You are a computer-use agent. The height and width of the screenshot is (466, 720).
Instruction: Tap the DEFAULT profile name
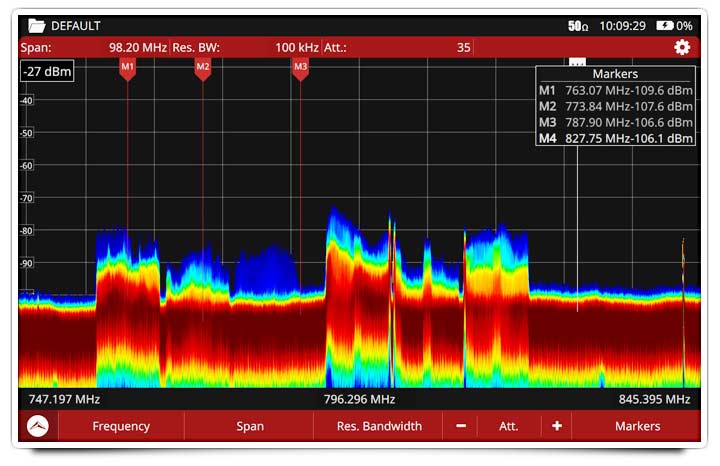[76, 26]
